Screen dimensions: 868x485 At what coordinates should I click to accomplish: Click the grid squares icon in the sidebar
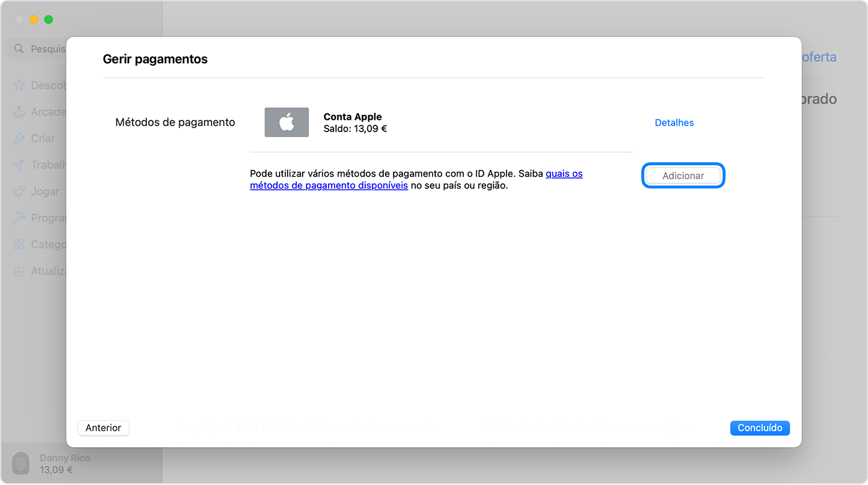point(19,244)
